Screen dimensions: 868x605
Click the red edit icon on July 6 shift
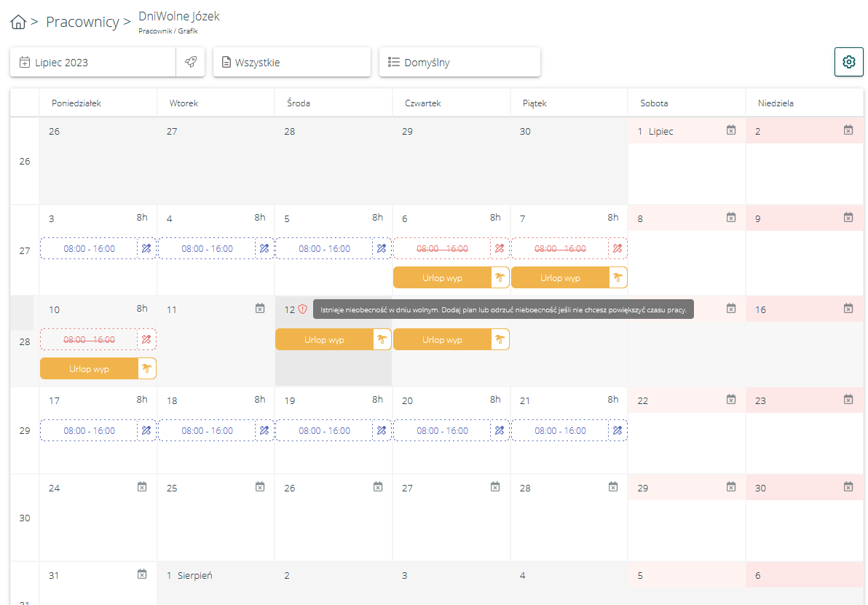[x=500, y=248]
